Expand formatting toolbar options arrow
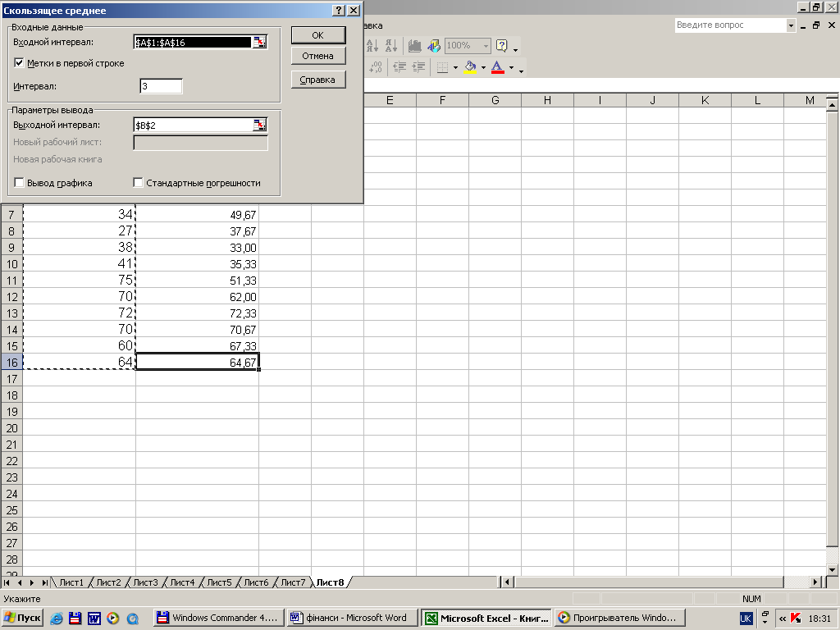Screen dimensions: 840x630 [x=521, y=71]
